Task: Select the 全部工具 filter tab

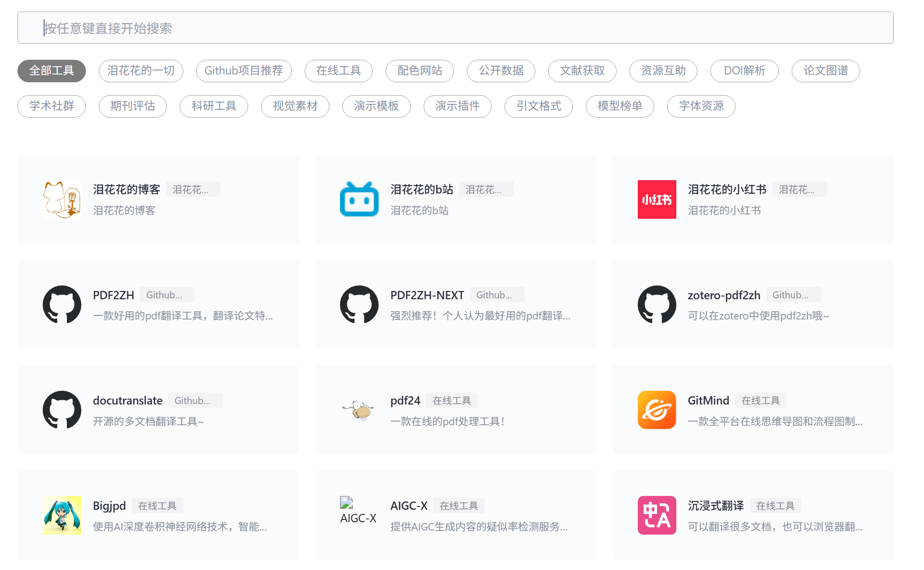Action: coord(51,71)
